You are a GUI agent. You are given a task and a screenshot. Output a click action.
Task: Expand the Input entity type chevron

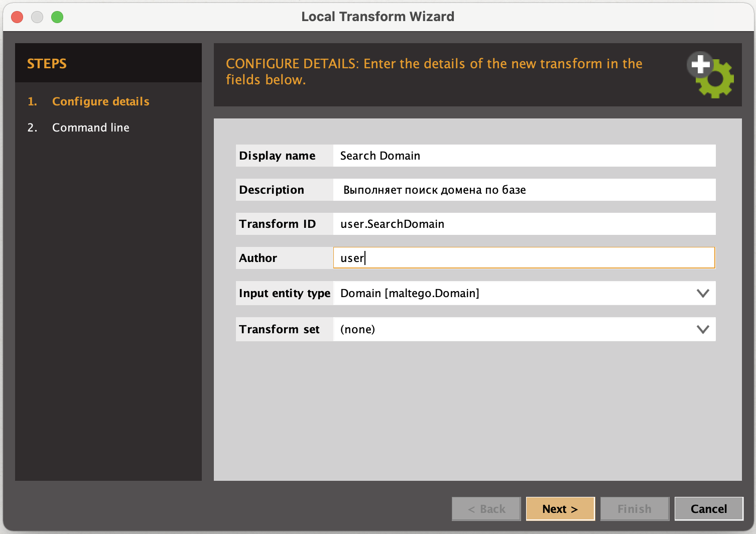[703, 293]
